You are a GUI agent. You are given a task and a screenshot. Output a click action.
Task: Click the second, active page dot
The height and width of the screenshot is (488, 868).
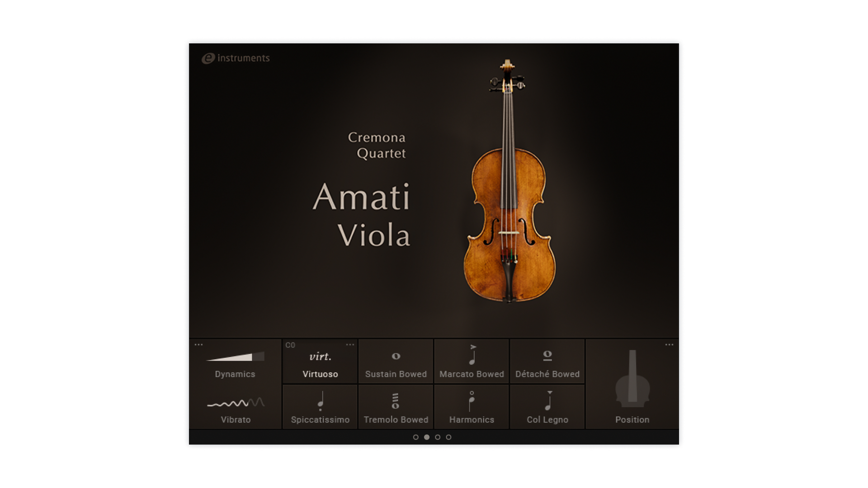tap(427, 437)
